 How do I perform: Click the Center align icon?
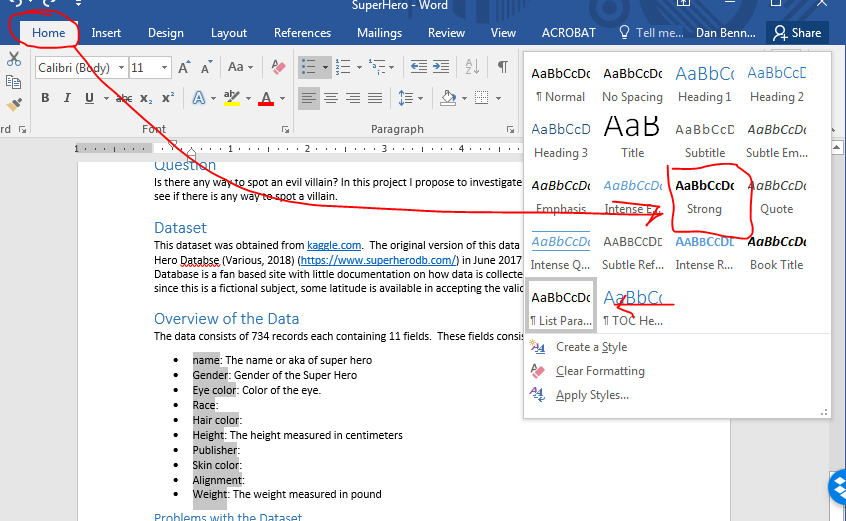pos(332,98)
